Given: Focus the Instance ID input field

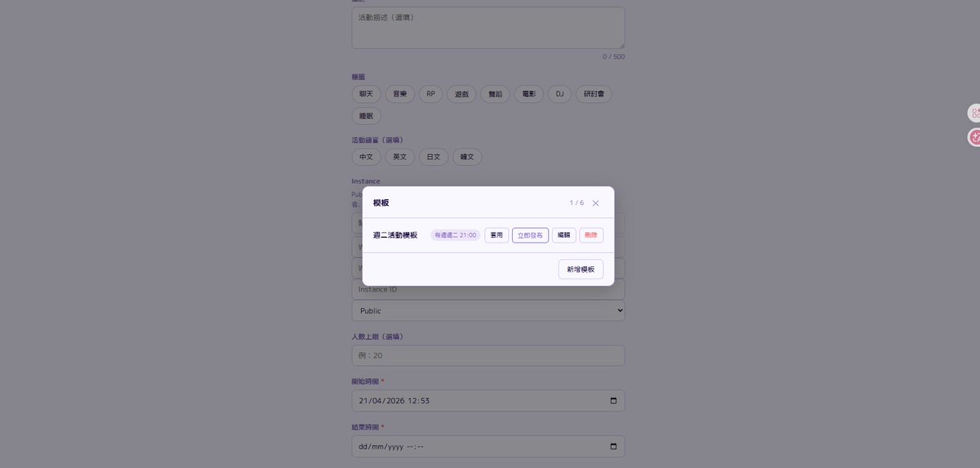Looking at the screenshot, I should [488, 289].
